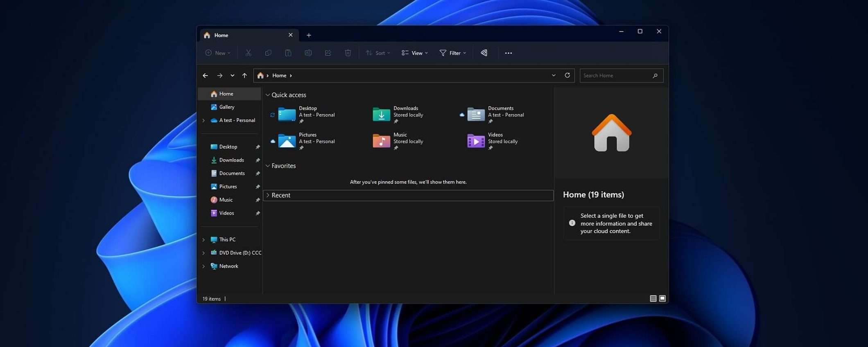This screenshot has width=868, height=347.
Task: Add a new tab with plus button
Action: tap(309, 35)
